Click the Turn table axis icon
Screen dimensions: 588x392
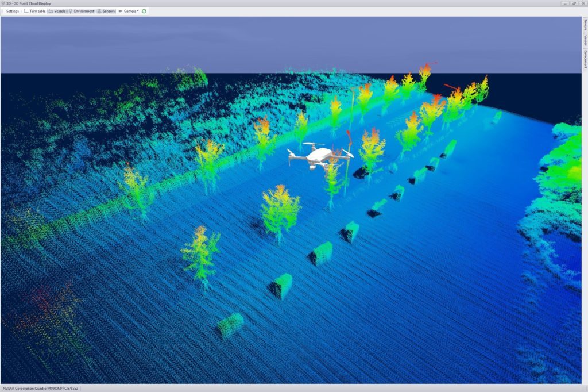click(26, 11)
